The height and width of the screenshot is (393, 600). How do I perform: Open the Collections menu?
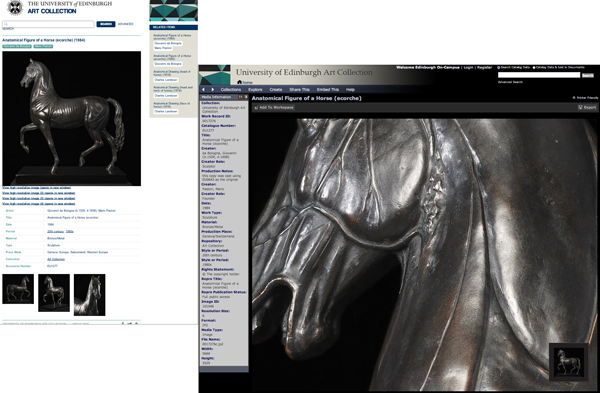[x=231, y=90]
